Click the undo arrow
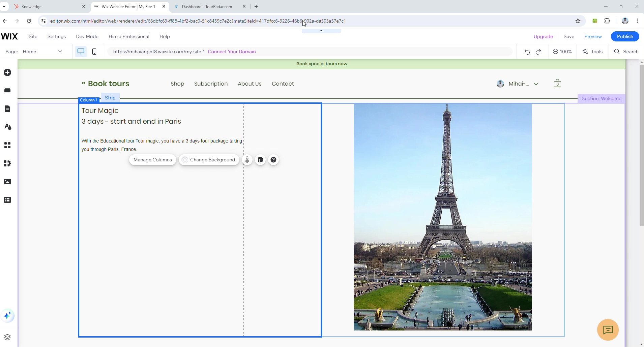 pos(527,52)
